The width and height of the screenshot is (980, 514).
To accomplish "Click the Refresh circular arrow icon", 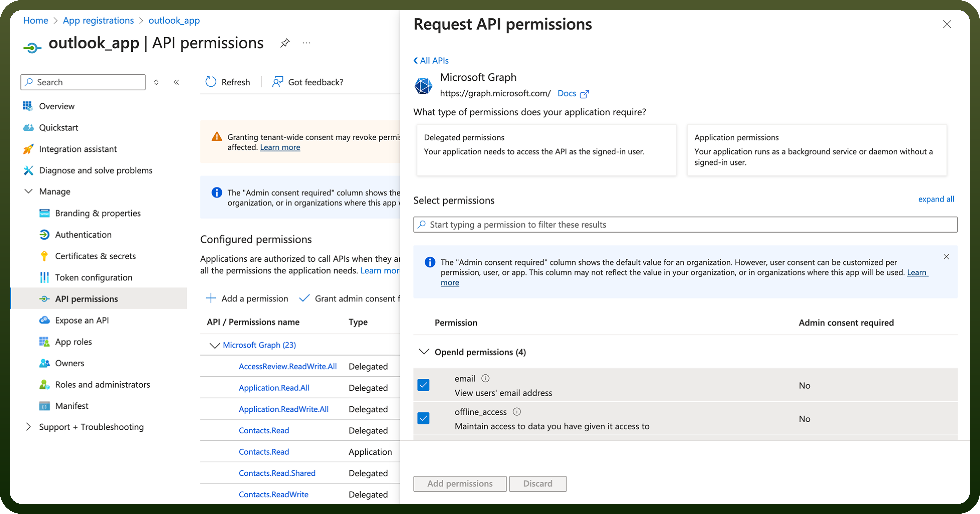I will [x=211, y=82].
